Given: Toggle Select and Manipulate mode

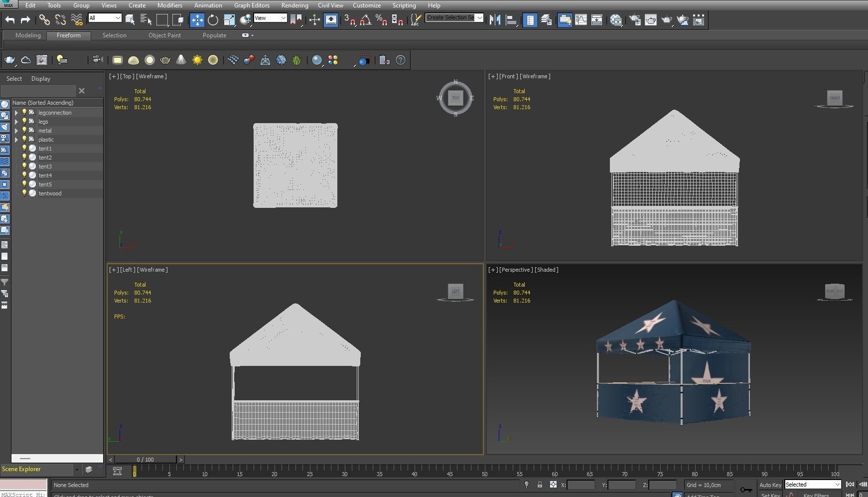Looking at the screenshot, I should click(314, 20).
